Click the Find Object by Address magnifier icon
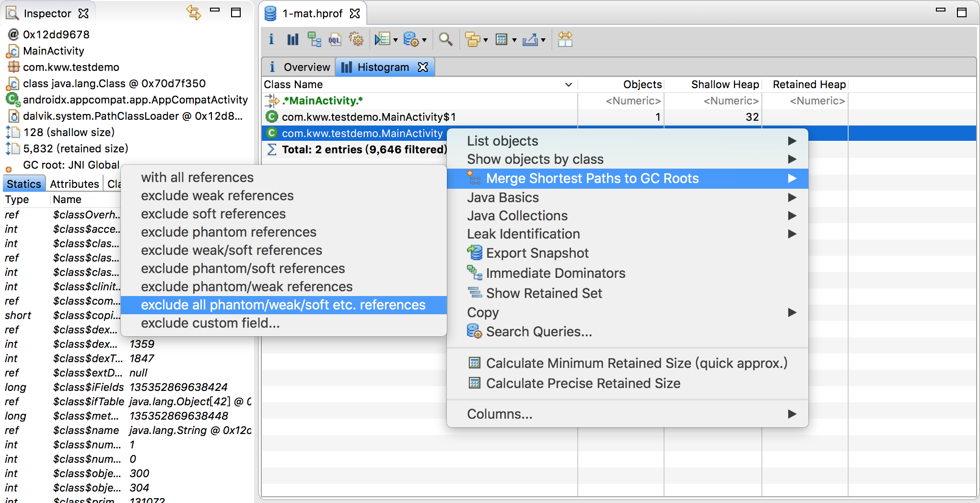Screen dimensions: 980x503 click(x=445, y=39)
